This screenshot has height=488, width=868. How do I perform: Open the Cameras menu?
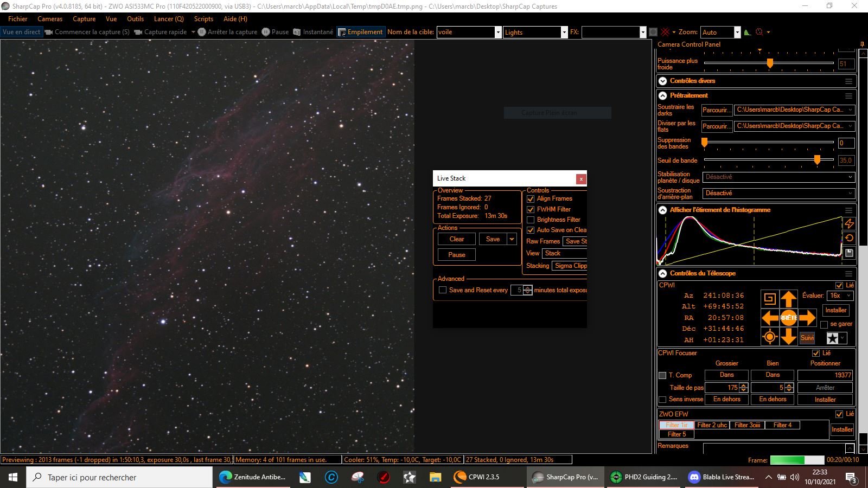50,19
